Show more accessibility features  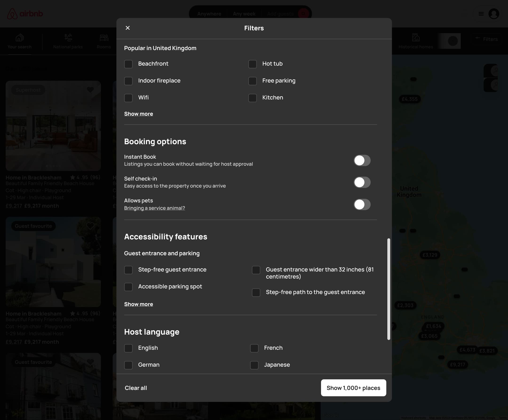click(139, 304)
